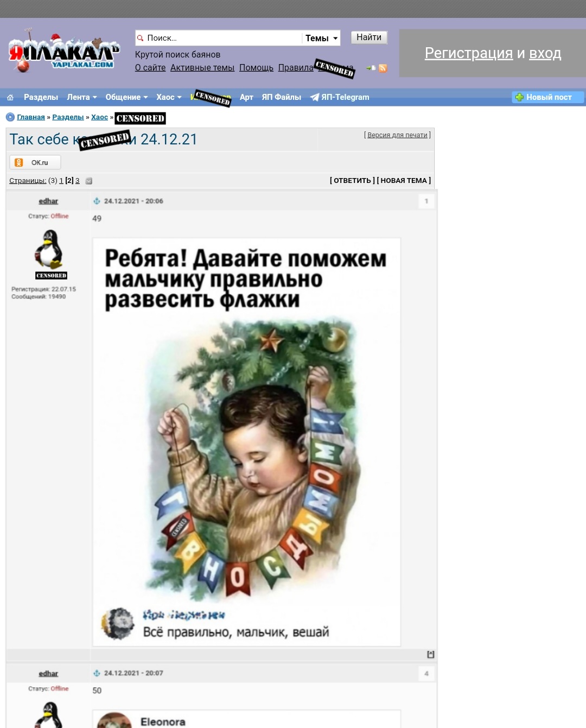Click the Страницы pagination label

tap(28, 181)
